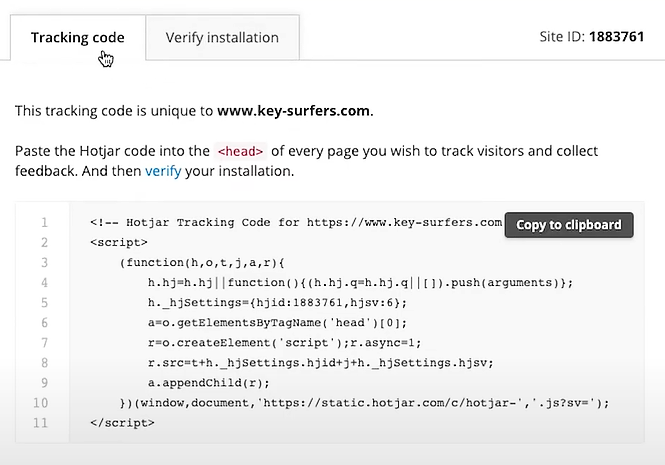Click line number 11 in the gutter
This screenshot has height=465, width=665.
(x=40, y=423)
